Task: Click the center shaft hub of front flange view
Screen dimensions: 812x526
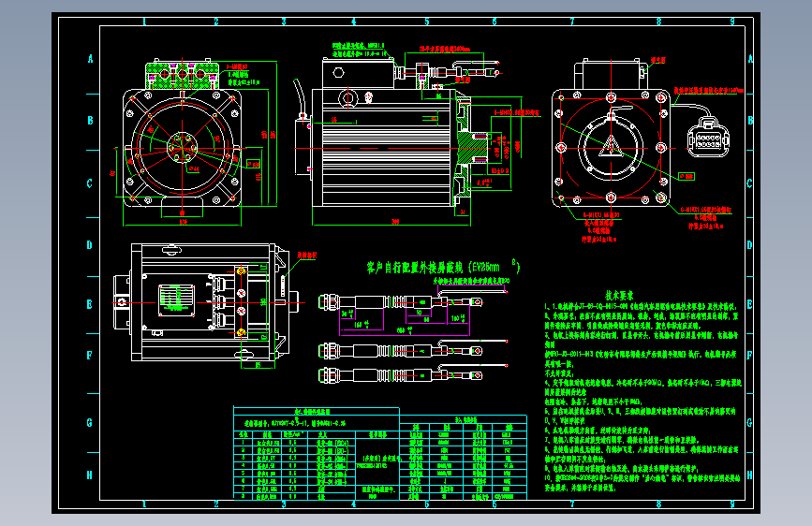Action: click(183, 148)
